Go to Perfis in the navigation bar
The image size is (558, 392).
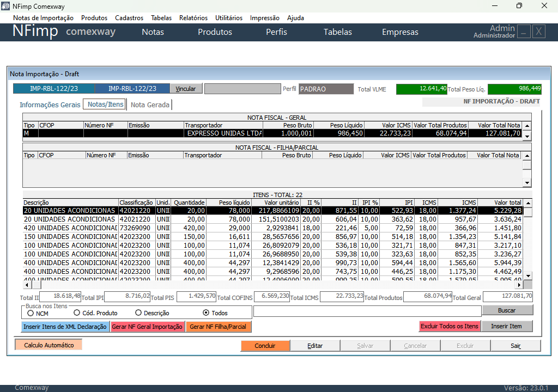pos(276,32)
